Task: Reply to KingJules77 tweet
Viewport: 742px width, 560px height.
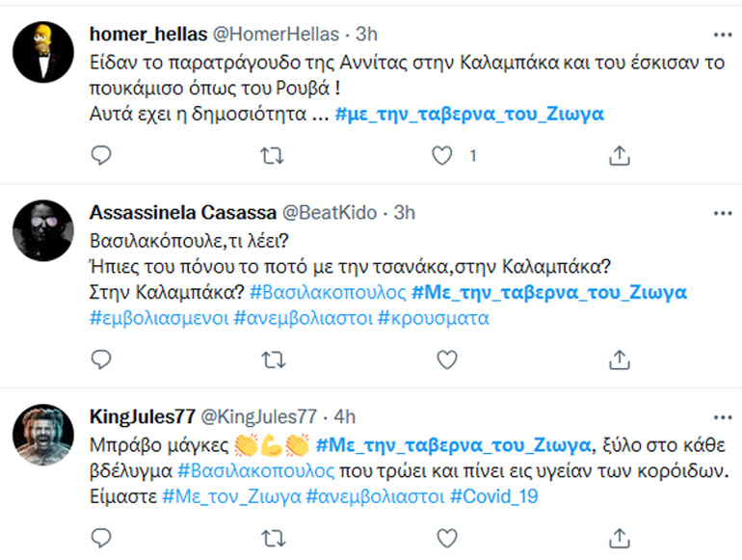Action: [x=101, y=537]
